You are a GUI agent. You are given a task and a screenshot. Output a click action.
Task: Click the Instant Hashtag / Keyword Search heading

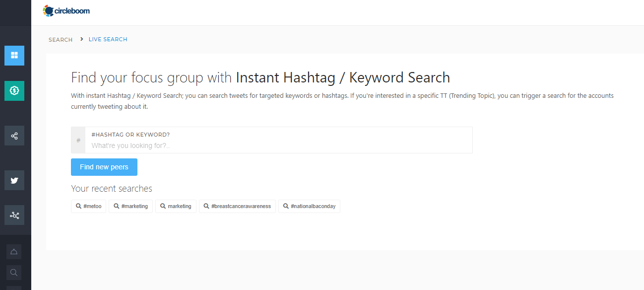(343, 78)
